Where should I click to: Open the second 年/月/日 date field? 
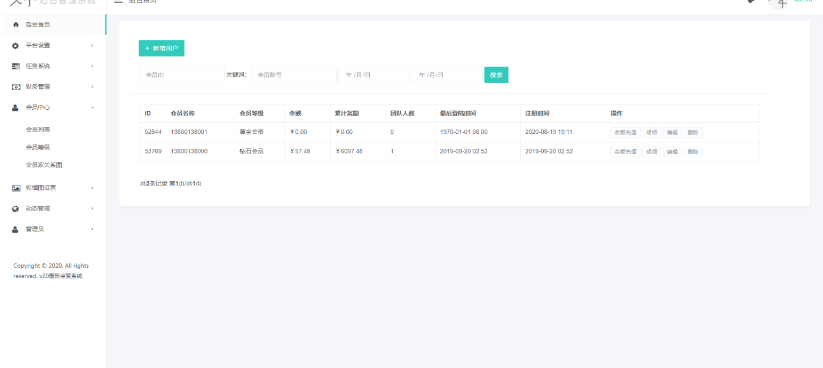point(447,75)
